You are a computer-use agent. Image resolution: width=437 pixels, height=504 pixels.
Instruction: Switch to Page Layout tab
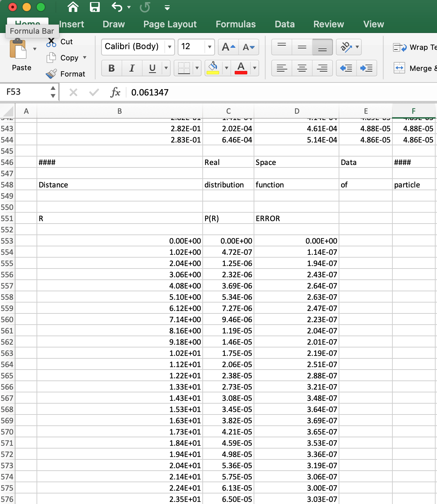point(170,24)
